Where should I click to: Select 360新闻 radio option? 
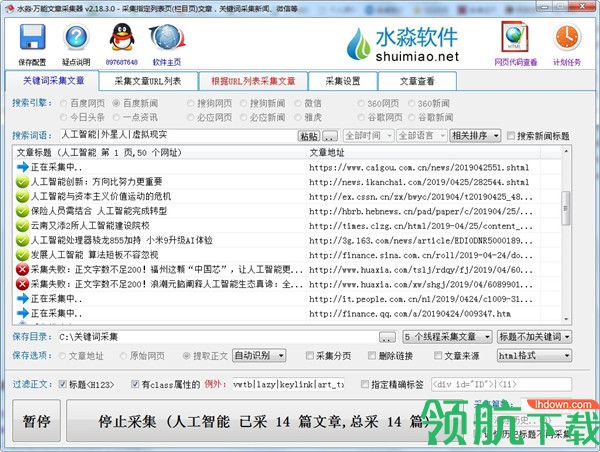point(411,103)
